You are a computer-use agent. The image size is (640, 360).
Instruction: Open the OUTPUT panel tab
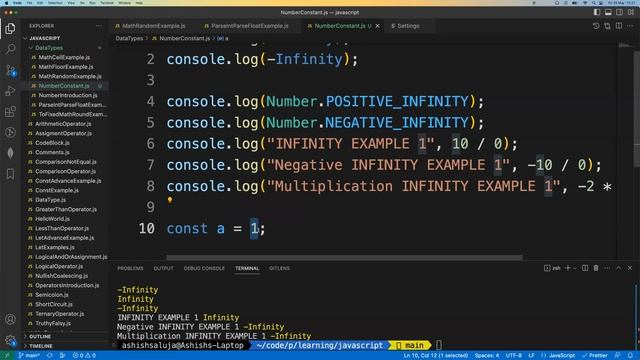[x=163, y=268]
